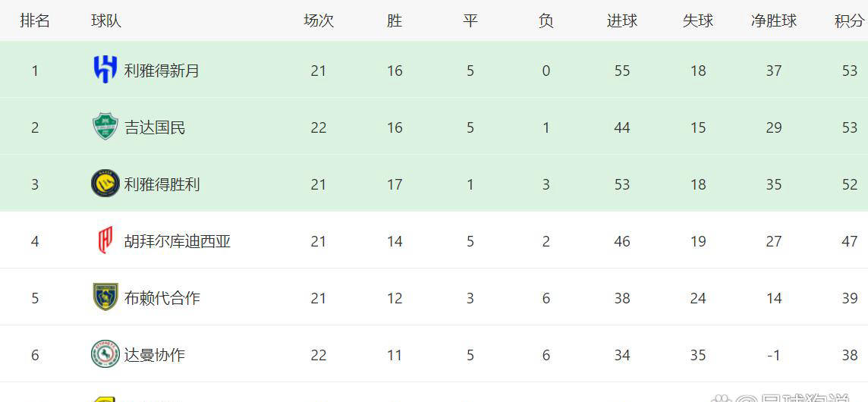
Task: Sort by the 进球 column header
Action: click(622, 21)
